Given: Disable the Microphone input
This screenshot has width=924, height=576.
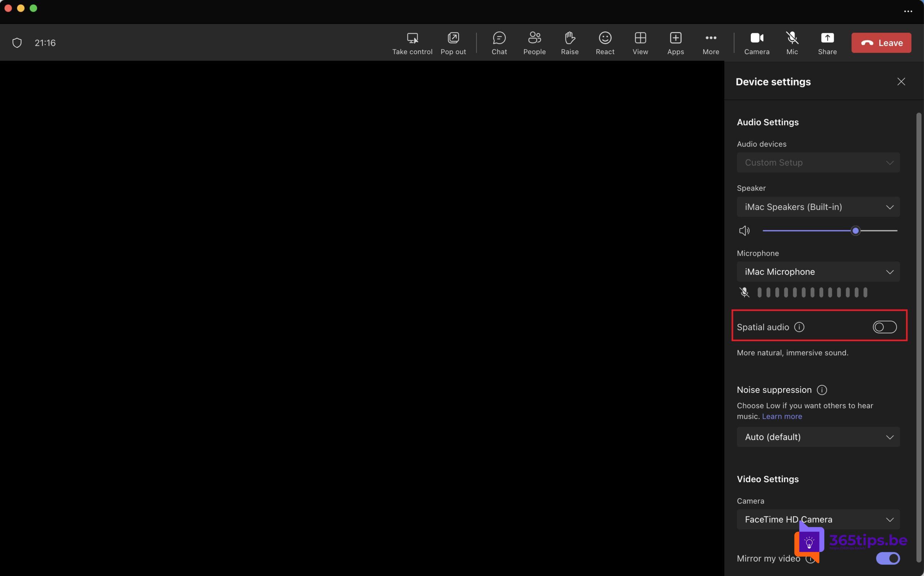Looking at the screenshot, I should pyautogui.click(x=744, y=293).
